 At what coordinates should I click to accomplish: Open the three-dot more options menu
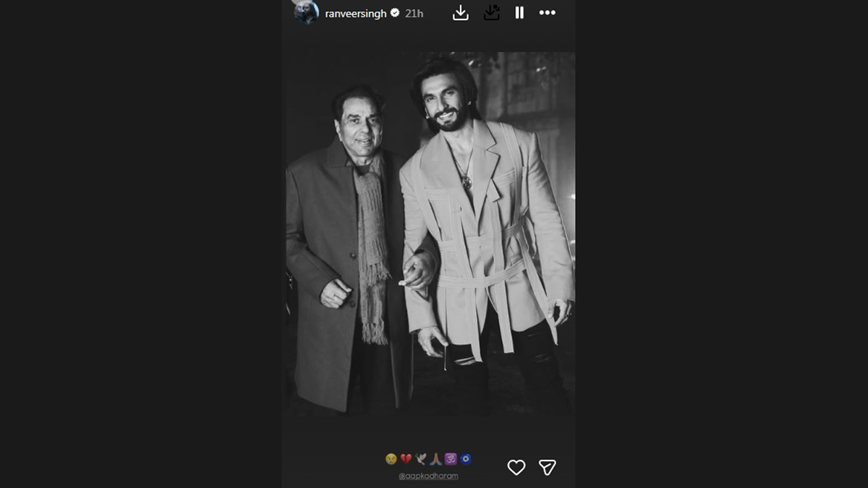(548, 12)
